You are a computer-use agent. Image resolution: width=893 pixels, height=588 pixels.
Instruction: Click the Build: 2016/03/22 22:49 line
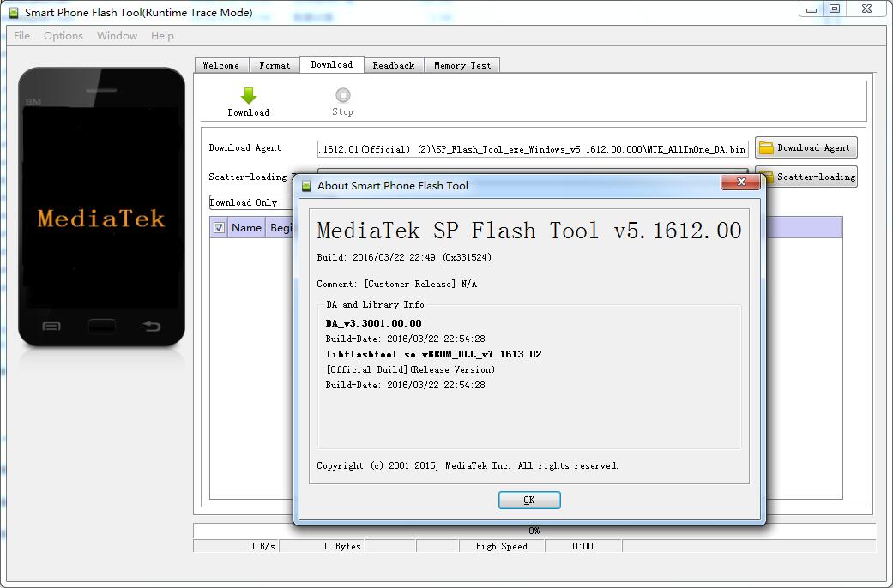[404, 257]
